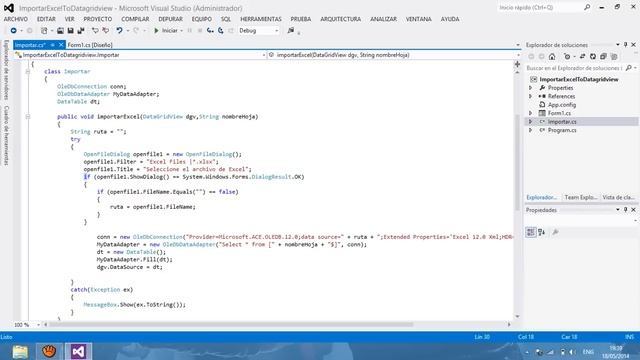This screenshot has width=640, height=360.
Task: Click the Home icon in Solution Explorer
Action: click(552, 57)
